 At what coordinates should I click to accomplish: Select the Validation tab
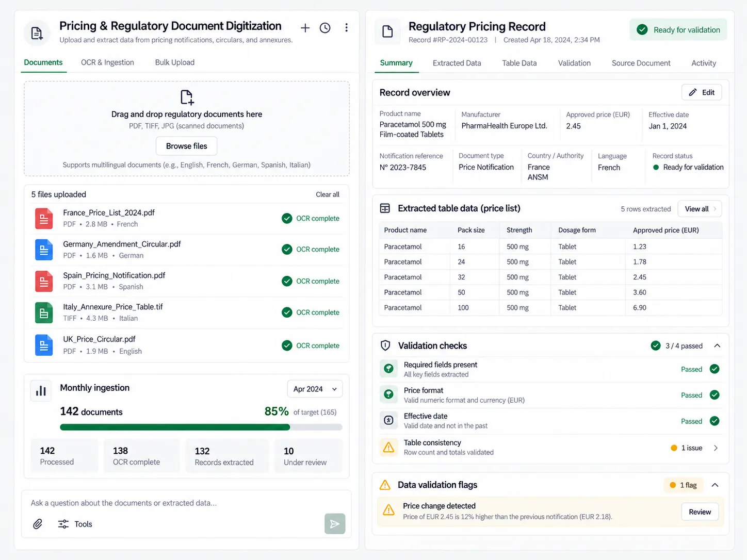574,63
